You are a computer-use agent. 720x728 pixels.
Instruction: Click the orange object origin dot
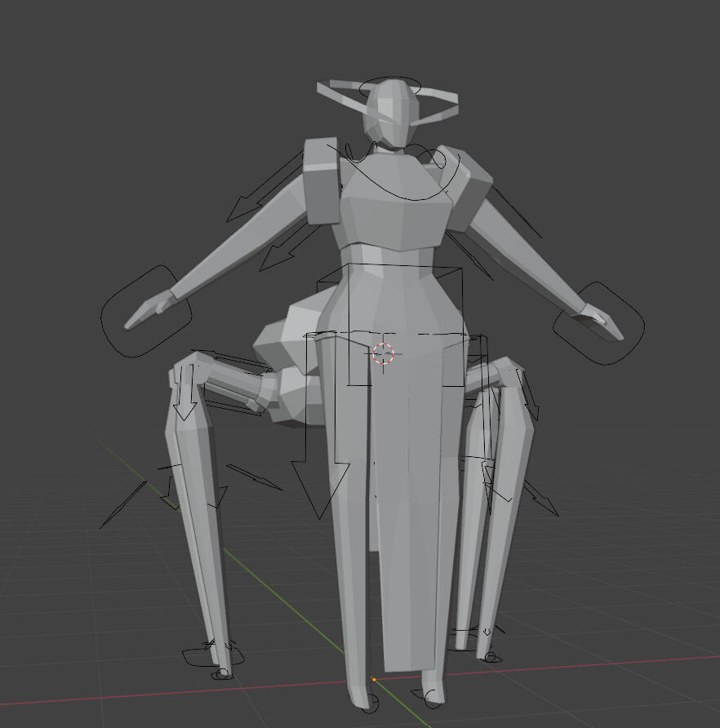[374, 679]
